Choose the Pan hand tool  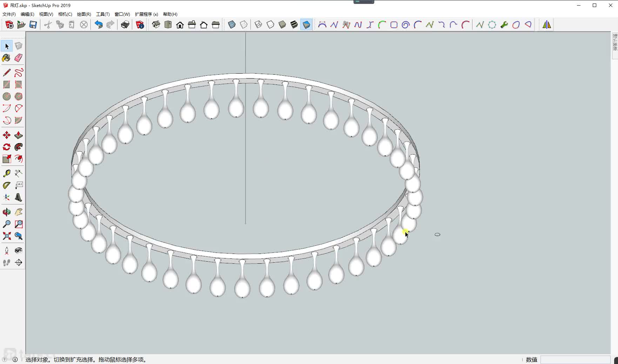(19, 212)
